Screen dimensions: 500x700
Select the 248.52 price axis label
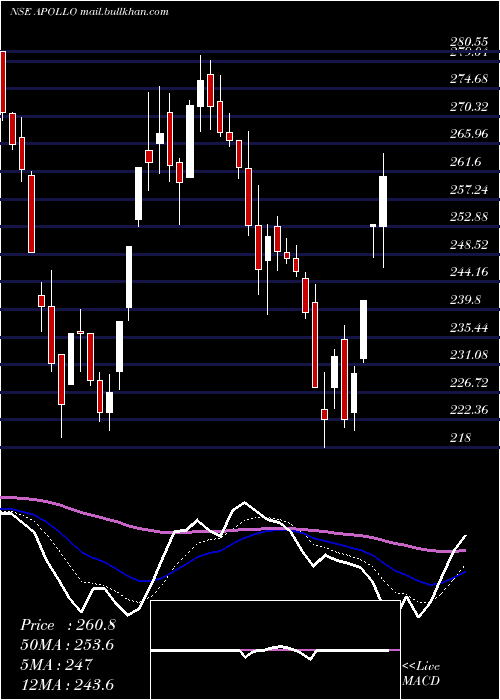[x=469, y=245]
